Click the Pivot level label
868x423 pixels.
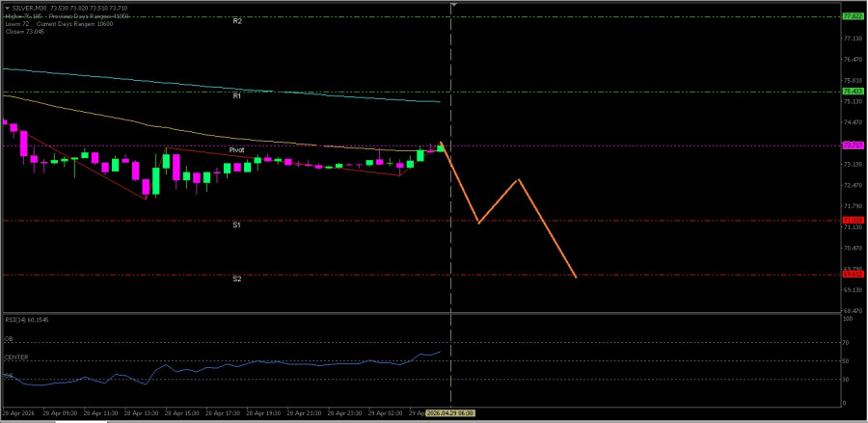(x=236, y=150)
